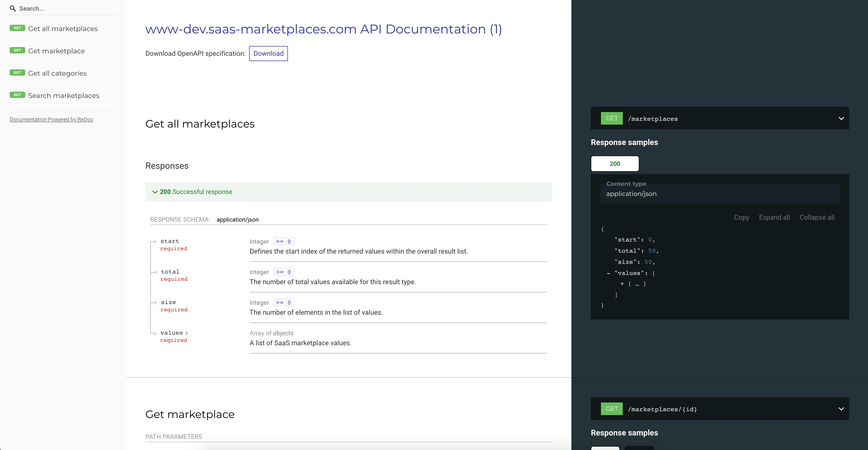Screen dimensions: 868x450
Task: Navigate to Search marketplaces in the sidebar
Action: click(63, 95)
